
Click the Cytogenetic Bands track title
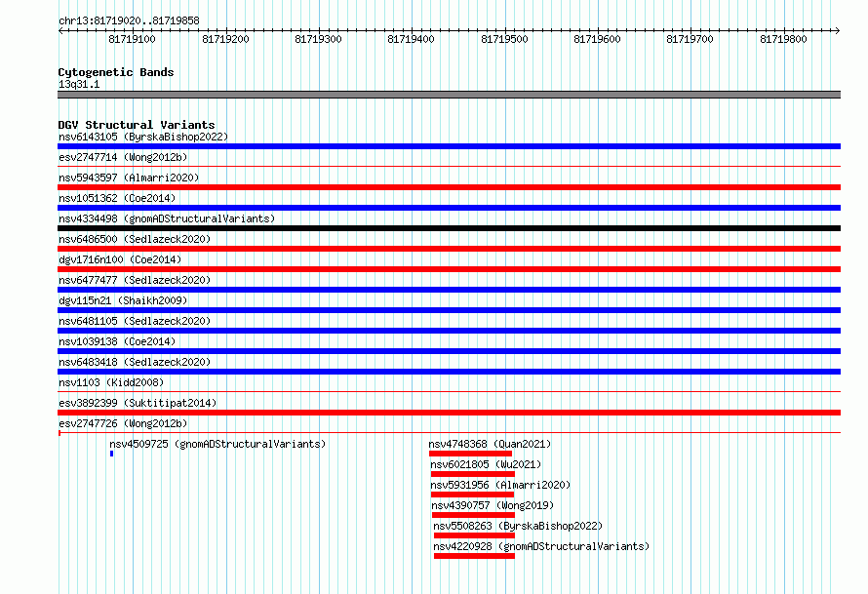(x=116, y=72)
